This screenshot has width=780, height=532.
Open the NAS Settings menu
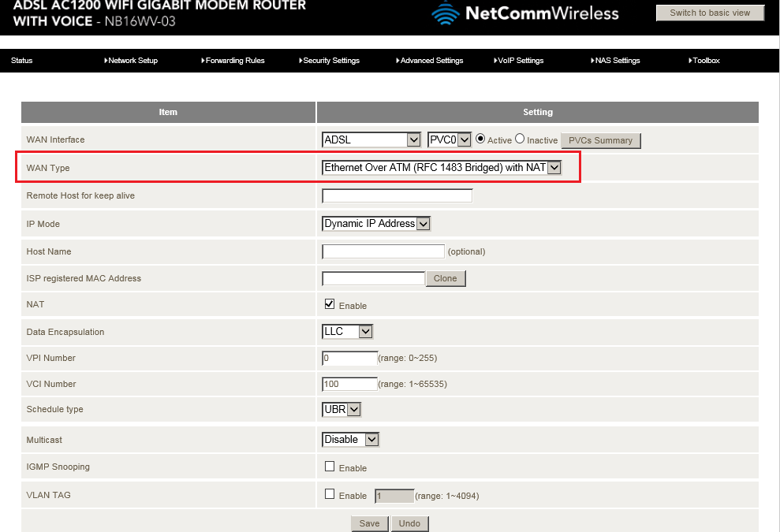[x=616, y=61]
